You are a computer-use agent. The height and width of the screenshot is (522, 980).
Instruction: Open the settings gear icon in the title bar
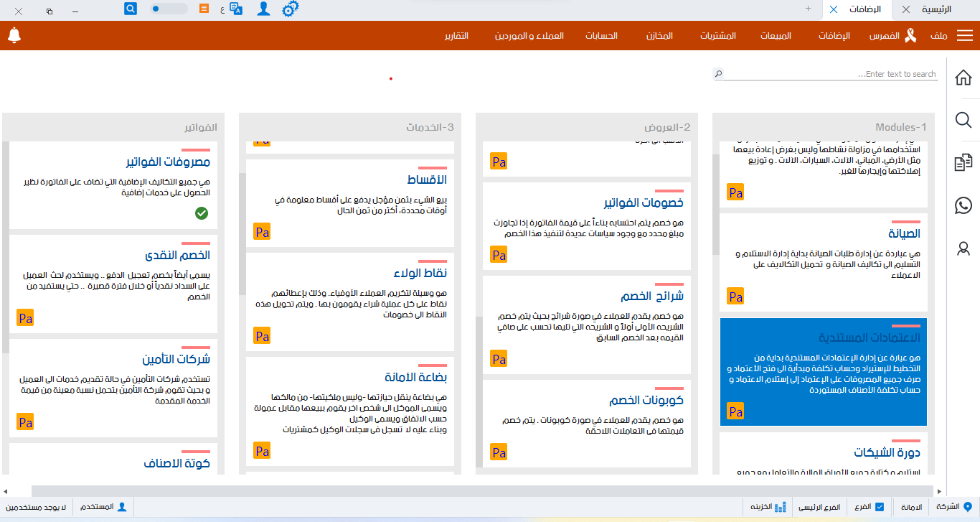coord(291,9)
